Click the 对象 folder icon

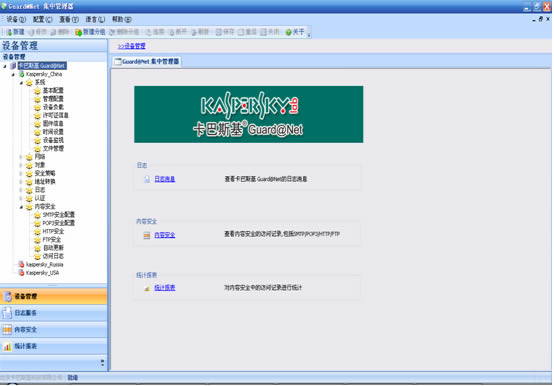point(29,165)
